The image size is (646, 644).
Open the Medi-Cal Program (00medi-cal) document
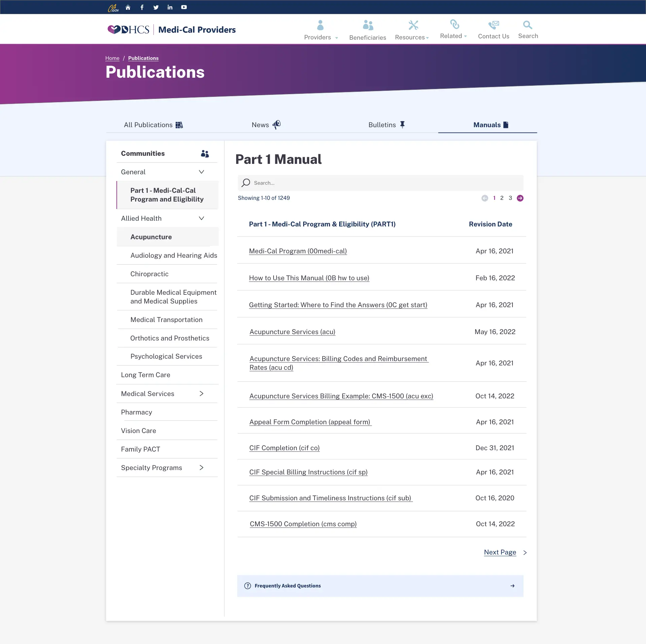298,251
